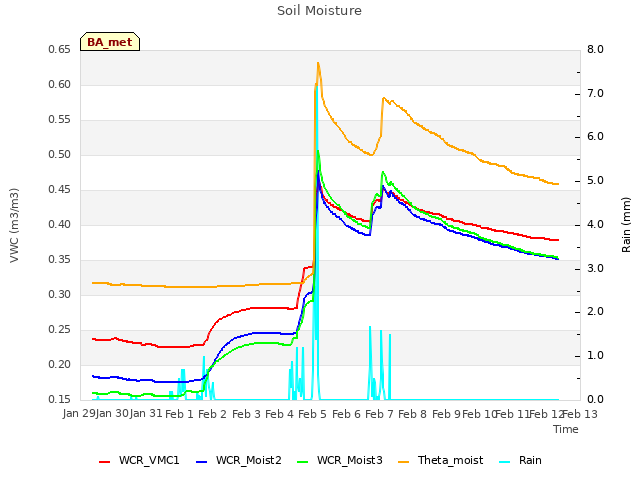Click the 0.35 left axis value
Image resolution: width=640 pixels, height=480 pixels.
[59, 259]
